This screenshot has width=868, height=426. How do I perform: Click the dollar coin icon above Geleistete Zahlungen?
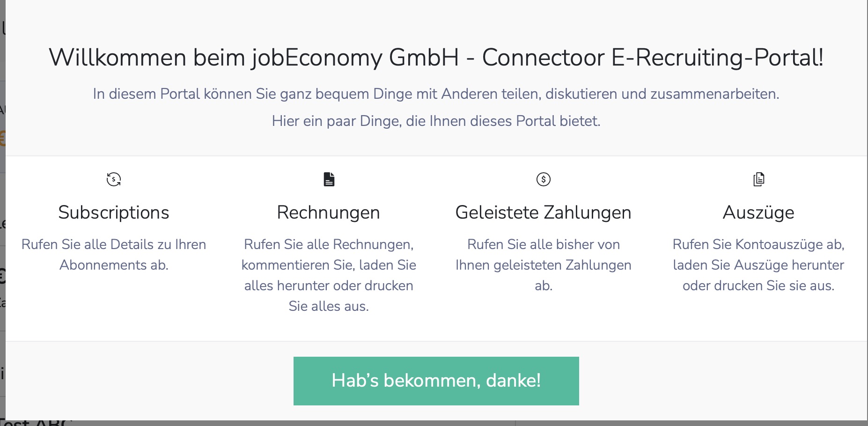tap(544, 179)
